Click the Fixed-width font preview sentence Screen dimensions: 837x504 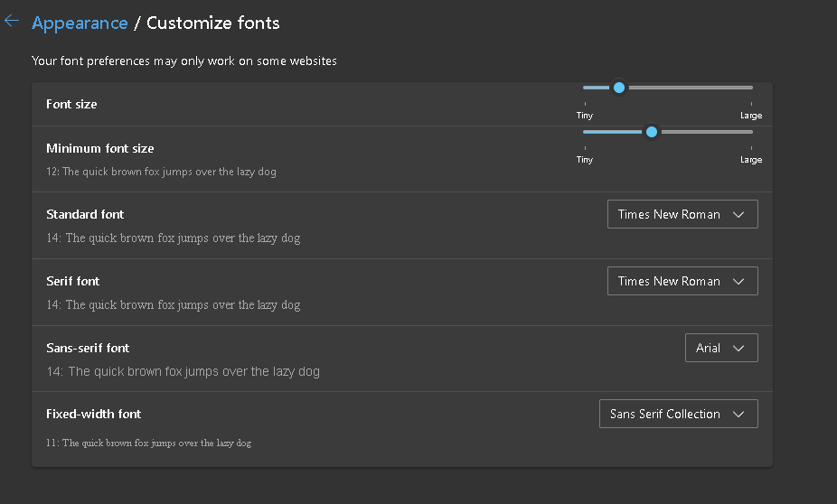tap(149, 443)
